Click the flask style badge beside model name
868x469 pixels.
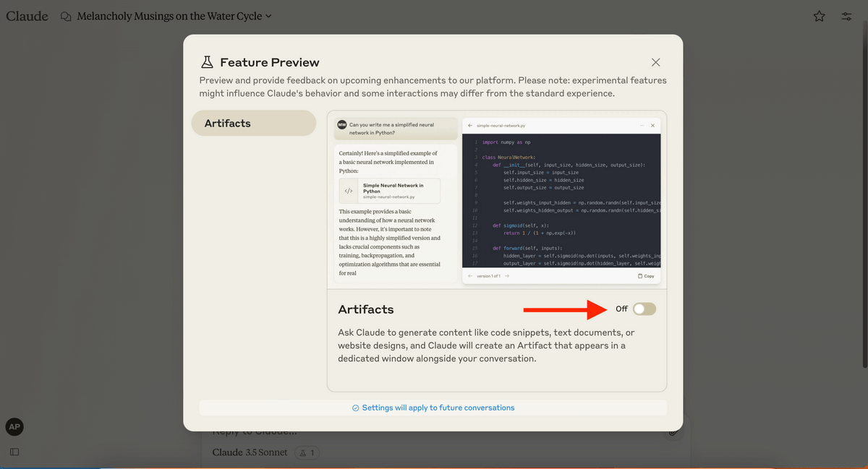307,452
